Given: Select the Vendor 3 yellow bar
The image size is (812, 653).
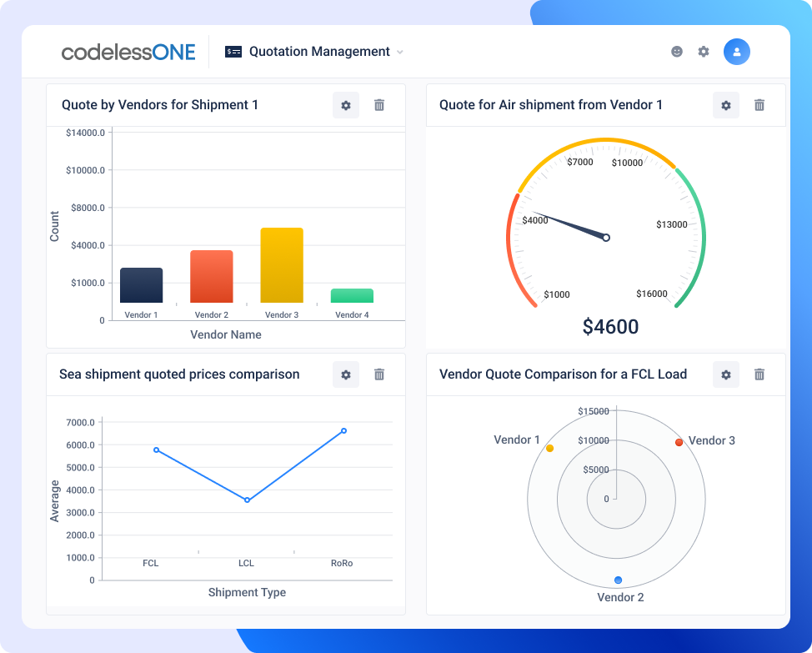Looking at the screenshot, I should pyautogui.click(x=282, y=265).
